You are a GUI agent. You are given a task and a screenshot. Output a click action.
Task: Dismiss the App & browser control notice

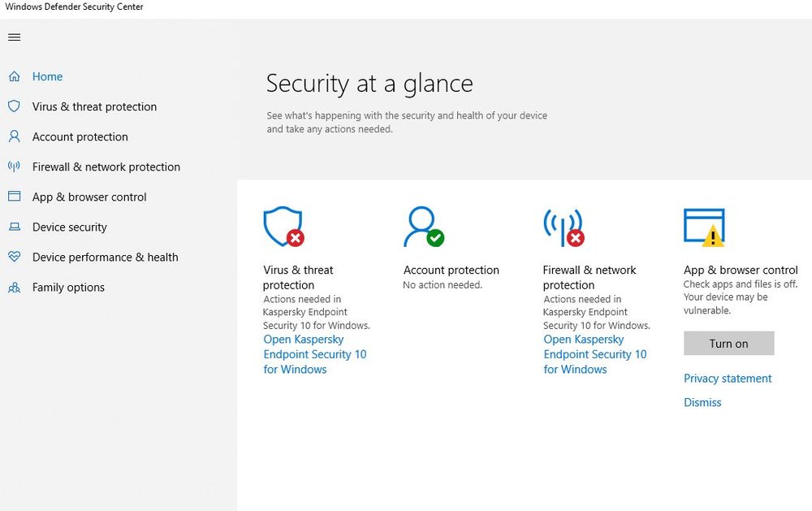click(x=702, y=402)
